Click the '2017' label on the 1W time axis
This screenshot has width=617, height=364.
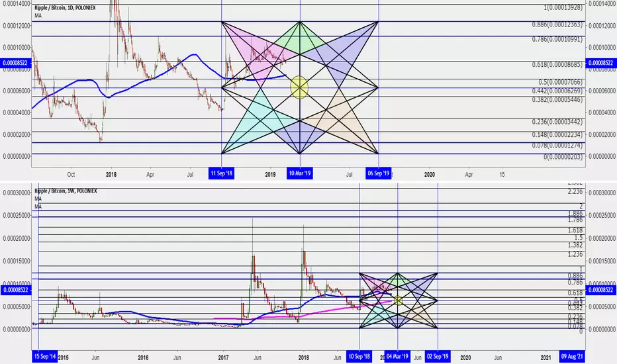click(x=223, y=357)
